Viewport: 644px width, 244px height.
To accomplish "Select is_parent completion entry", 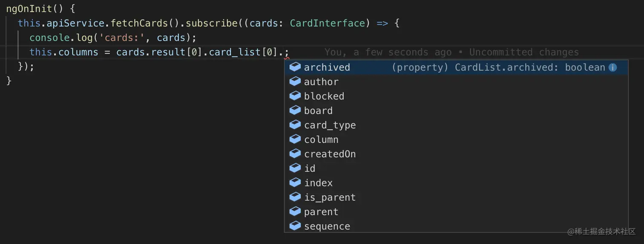I will [329, 198].
